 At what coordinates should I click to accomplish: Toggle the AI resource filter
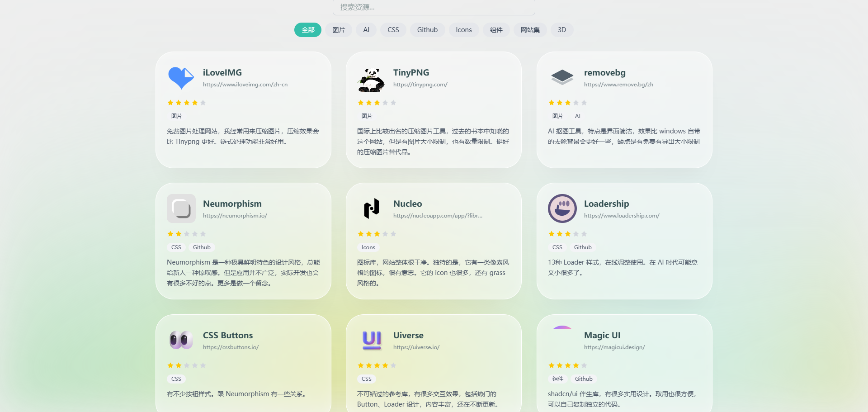pos(366,29)
